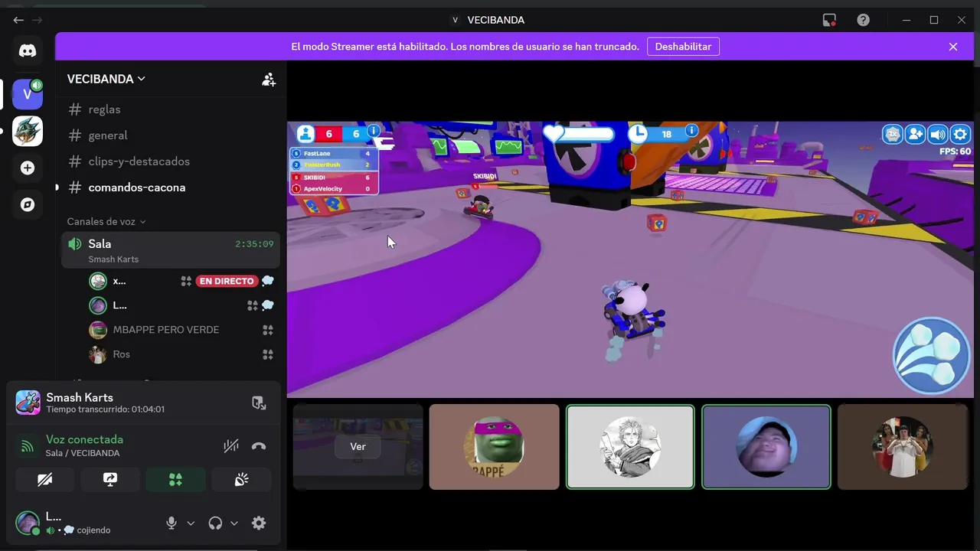This screenshot has height=551, width=980.
Task: Click Smash Karts activity title in panel
Action: (80, 397)
